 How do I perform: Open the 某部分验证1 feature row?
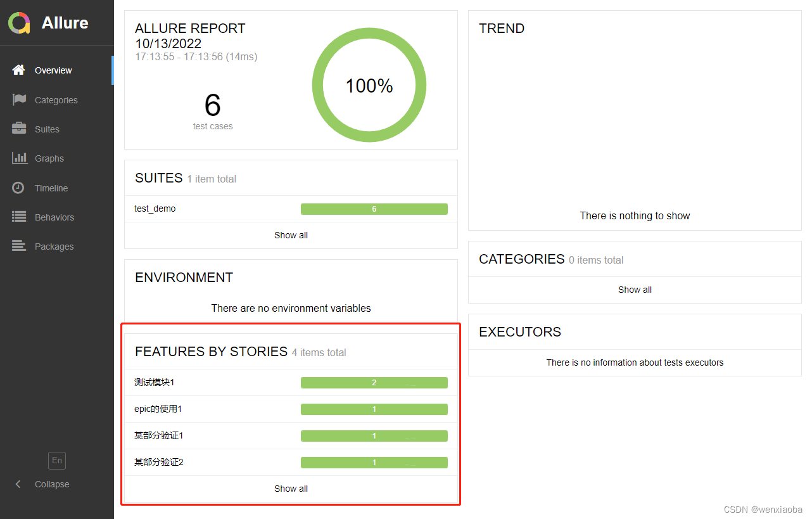(291, 436)
